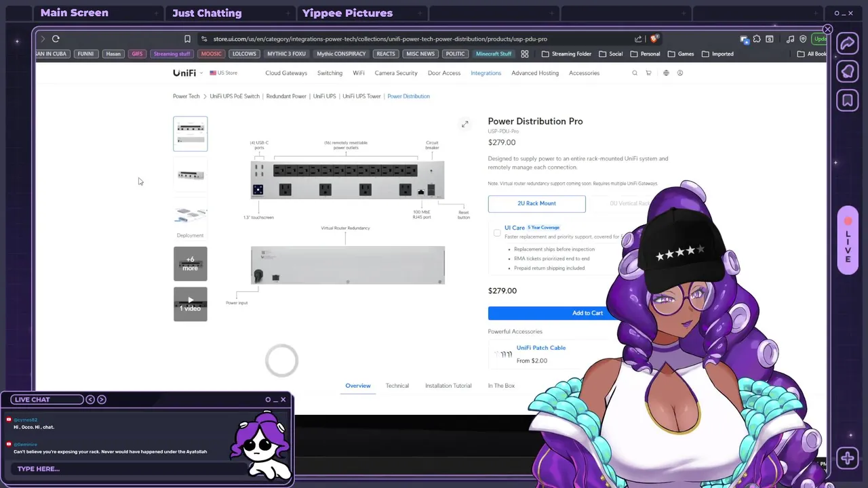Open the UniFi Patch Cable accessory link
The image size is (868, 488).
tap(541, 348)
